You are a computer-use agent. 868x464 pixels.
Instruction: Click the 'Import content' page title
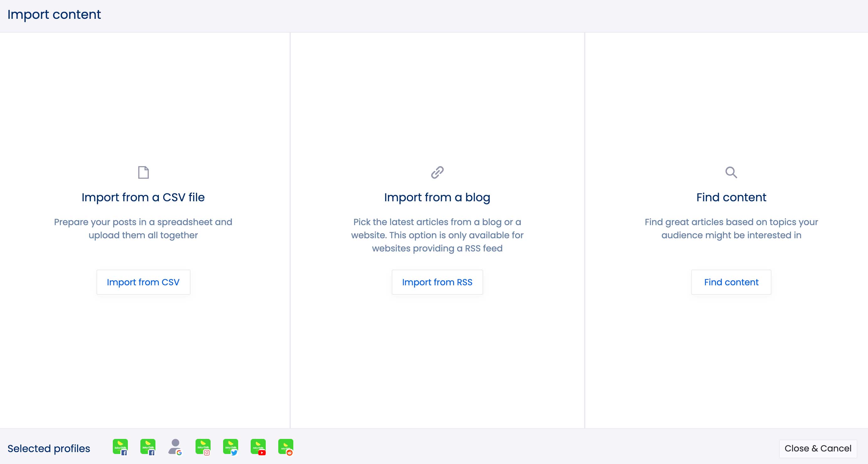(x=54, y=14)
